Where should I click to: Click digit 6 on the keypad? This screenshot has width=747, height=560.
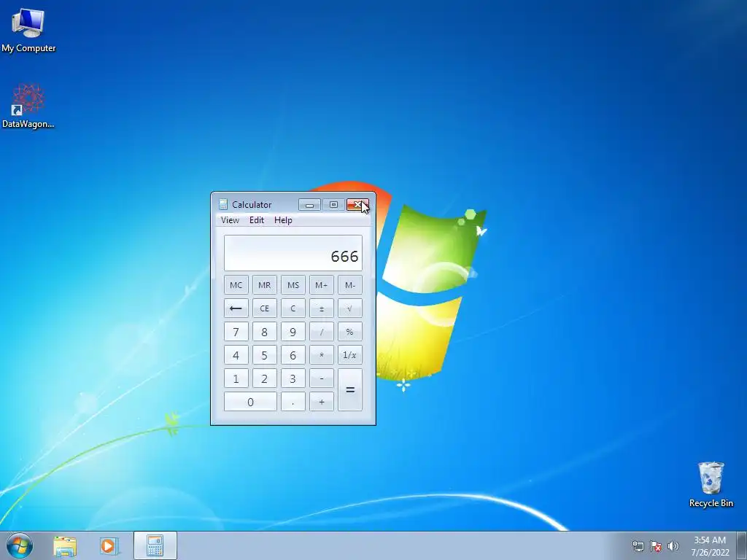pyautogui.click(x=293, y=355)
